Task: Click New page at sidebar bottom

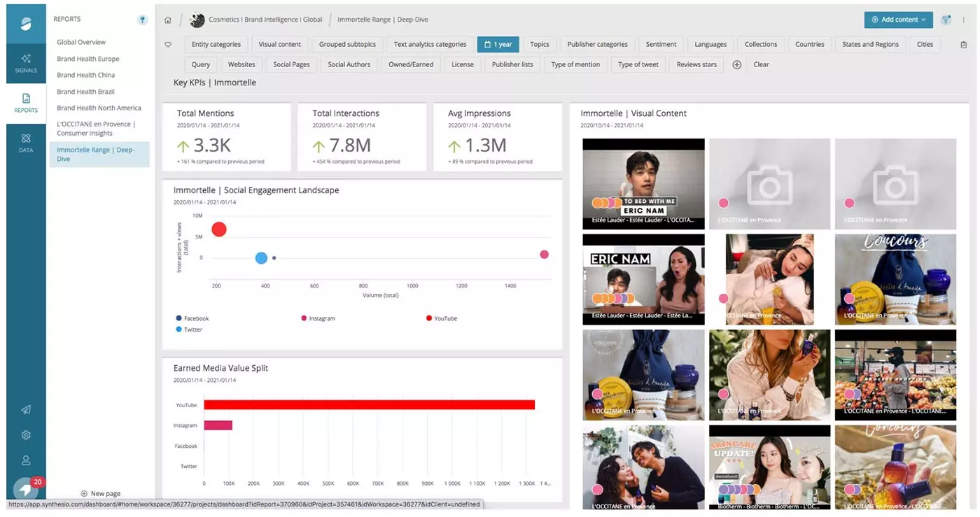Action: 101,493
